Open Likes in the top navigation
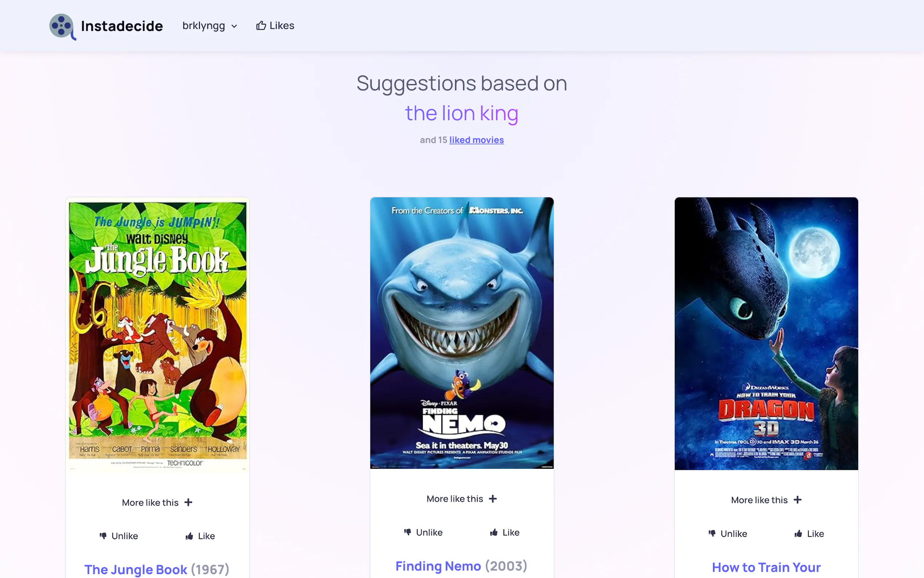 [x=275, y=25]
